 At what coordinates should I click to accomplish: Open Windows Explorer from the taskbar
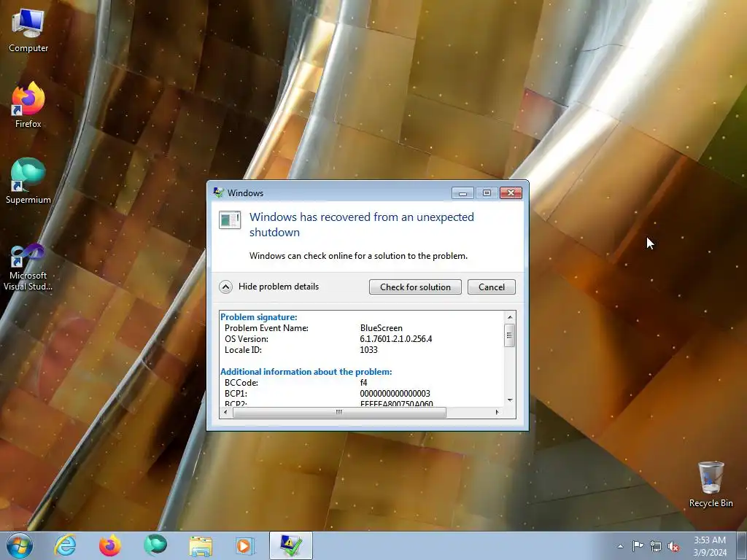point(201,545)
